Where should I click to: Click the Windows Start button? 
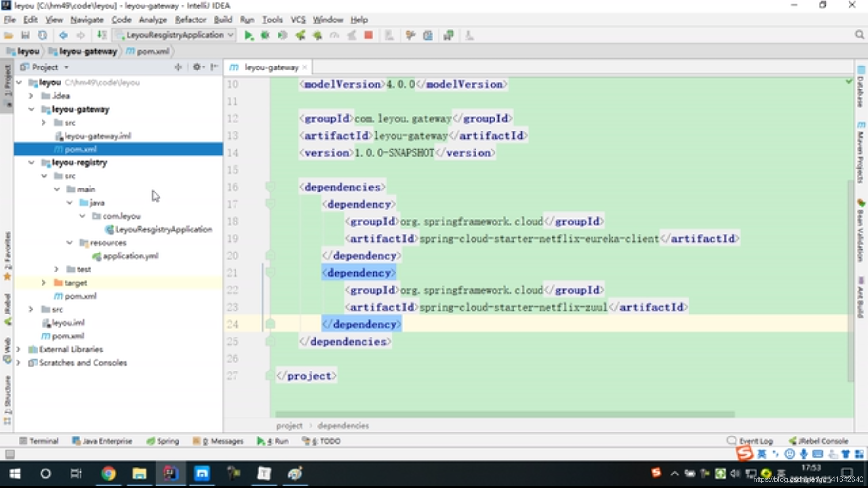click(15, 474)
